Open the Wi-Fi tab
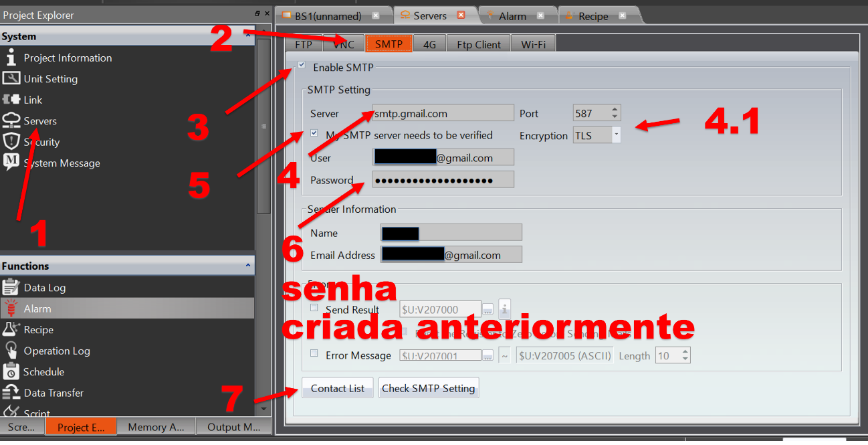868x445 pixels. tap(533, 44)
